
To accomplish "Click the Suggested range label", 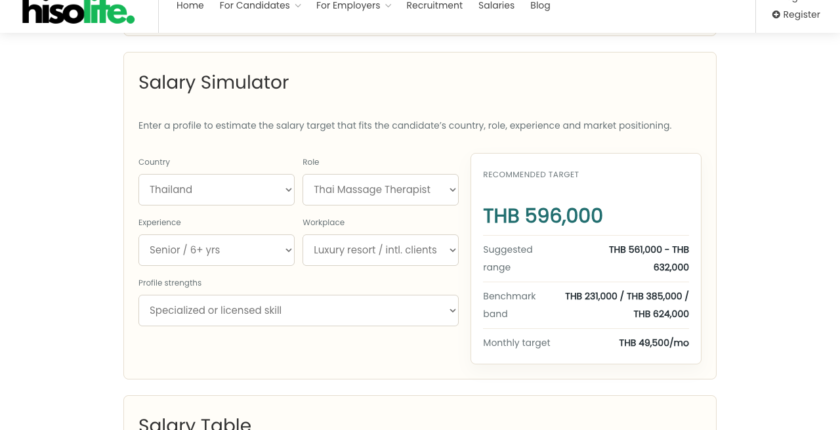I will [508, 259].
